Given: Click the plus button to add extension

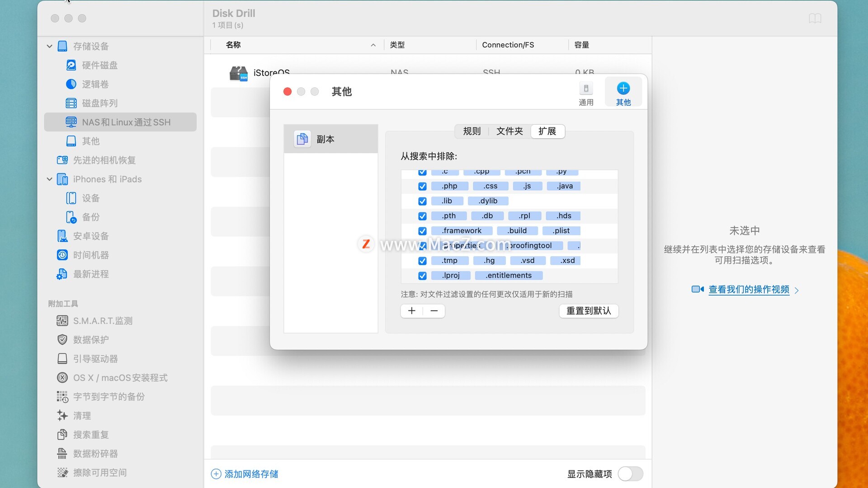Looking at the screenshot, I should click(411, 311).
